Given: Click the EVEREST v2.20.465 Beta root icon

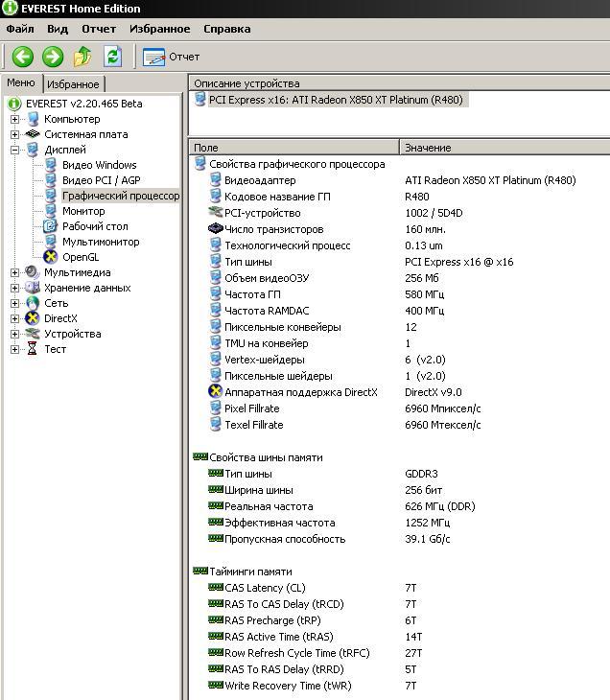Looking at the screenshot, I should (x=14, y=104).
